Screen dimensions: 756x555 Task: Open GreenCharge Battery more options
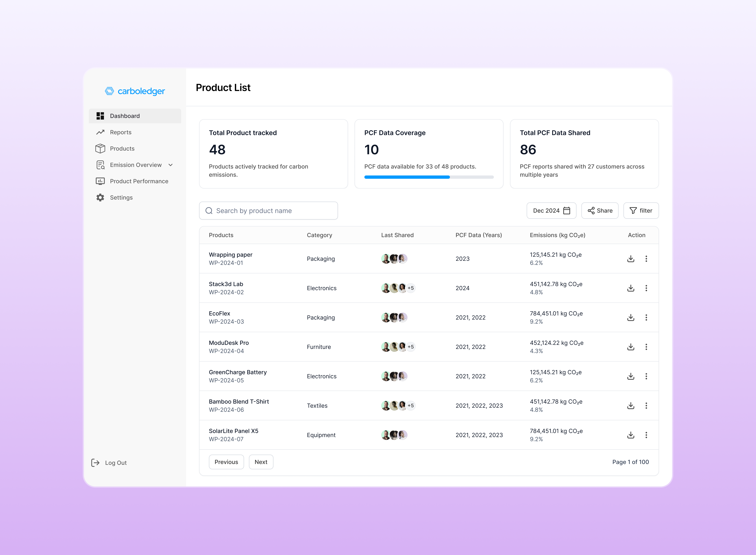click(646, 376)
